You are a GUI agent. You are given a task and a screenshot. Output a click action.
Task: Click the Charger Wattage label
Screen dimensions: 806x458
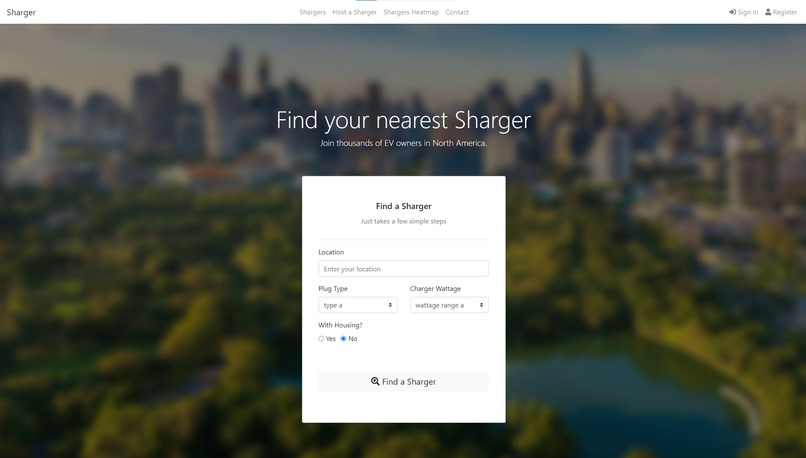point(435,289)
